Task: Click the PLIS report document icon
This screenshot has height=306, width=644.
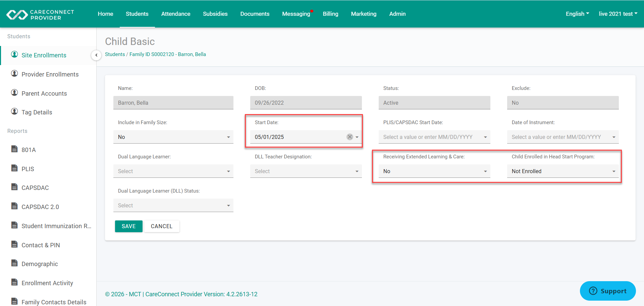Action: (14, 168)
